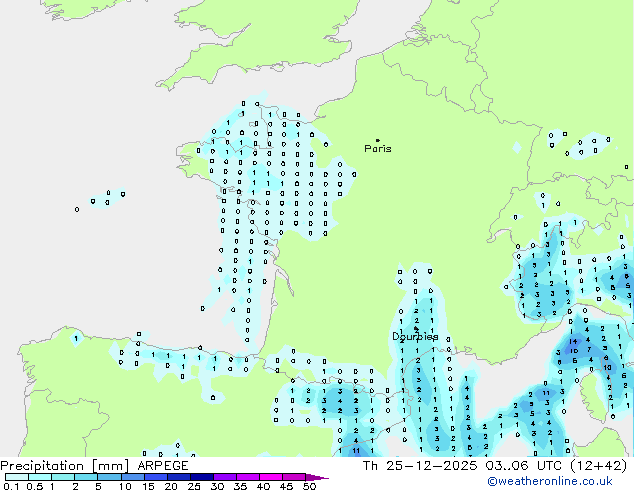Click the '15' legend scale value
The height and width of the screenshot is (490, 634).
click(148, 486)
